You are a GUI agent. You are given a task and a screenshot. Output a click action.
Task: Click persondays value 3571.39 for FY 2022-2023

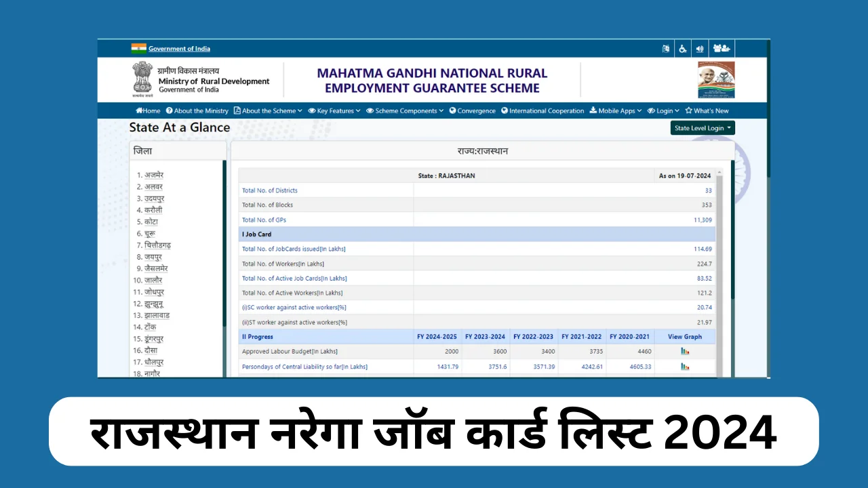coord(543,367)
